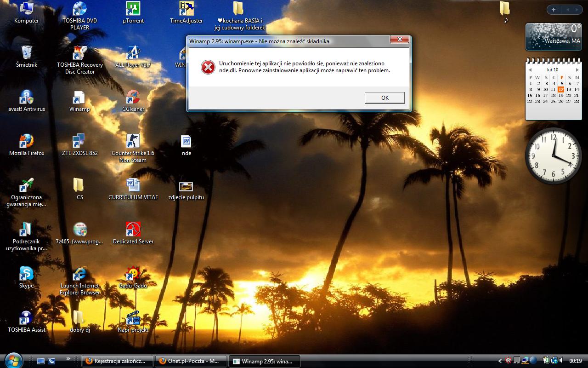This screenshot has width=588, height=368.
Task: Open the Windows Start menu orb
Action: coord(13,360)
